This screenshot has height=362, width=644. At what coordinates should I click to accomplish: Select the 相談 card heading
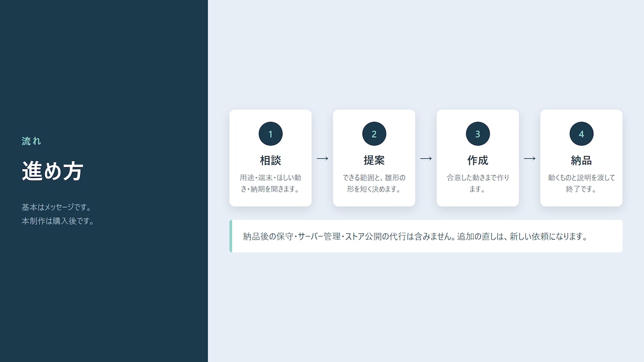pyautogui.click(x=270, y=160)
